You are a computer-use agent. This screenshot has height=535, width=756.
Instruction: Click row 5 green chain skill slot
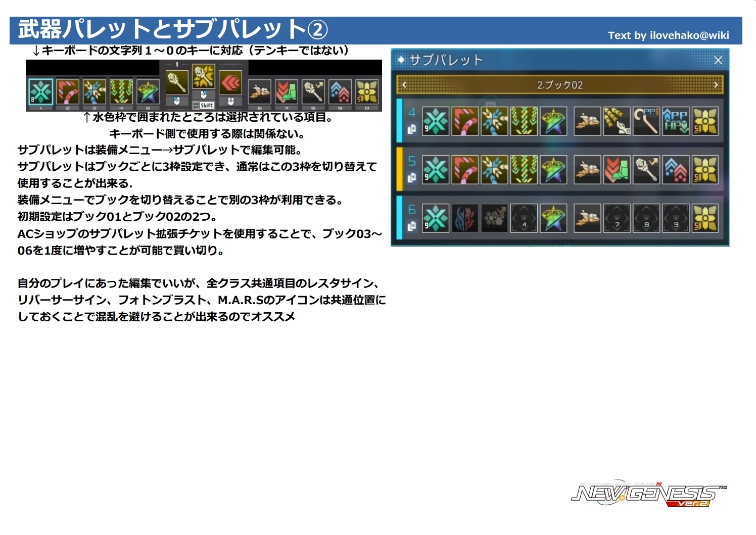tap(524, 170)
